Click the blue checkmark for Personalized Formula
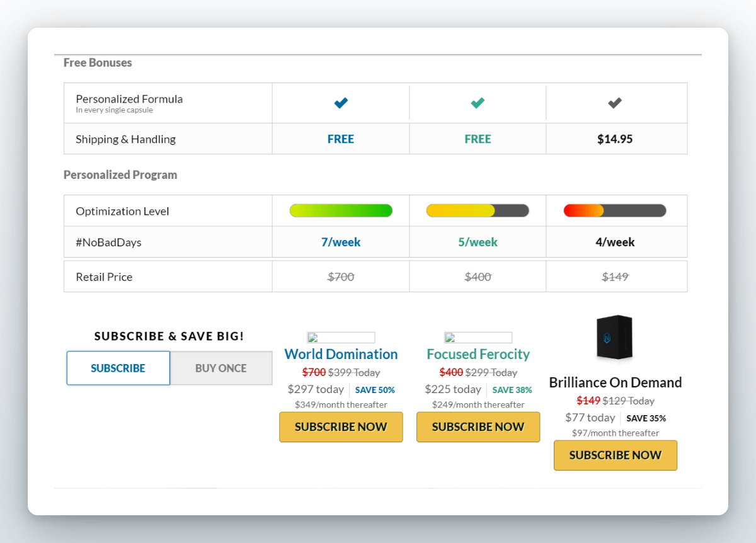The width and height of the screenshot is (756, 543). click(341, 103)
